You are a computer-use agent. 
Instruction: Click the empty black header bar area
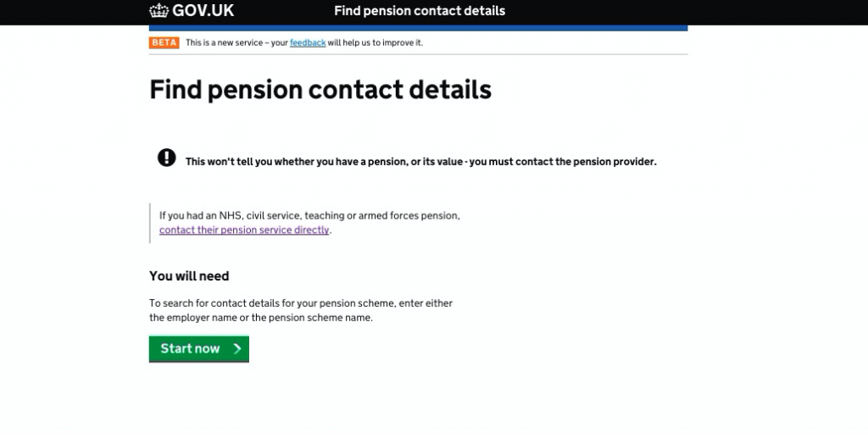(x=687, y=12)
